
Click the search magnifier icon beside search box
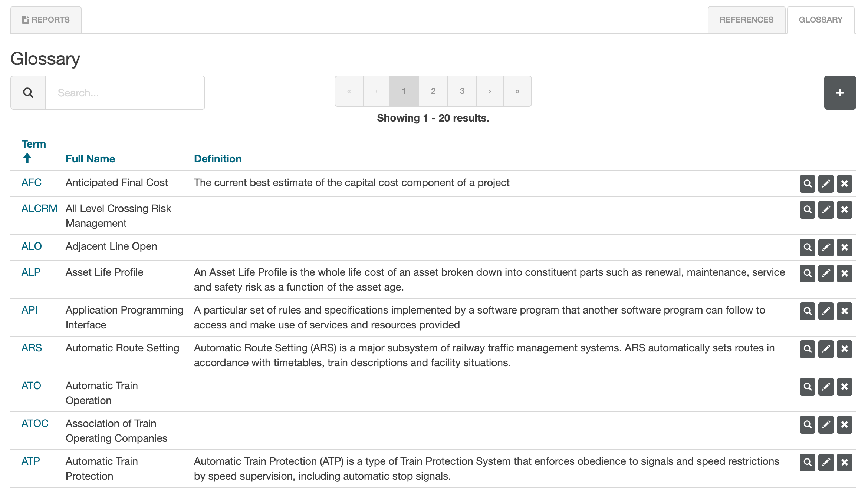[28, 93]
